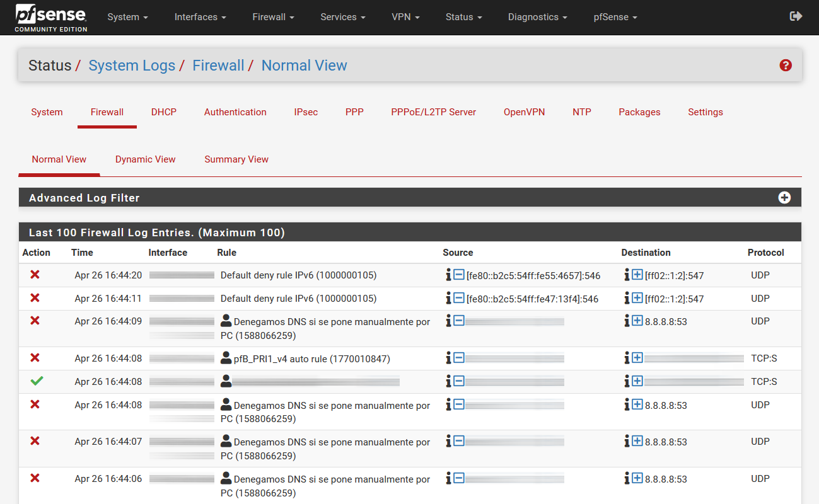Click the minus icon beside source fe80::b2c5:54ff:fe55:4657
This screenshot has height=504, width=819.
pos(459,275)
